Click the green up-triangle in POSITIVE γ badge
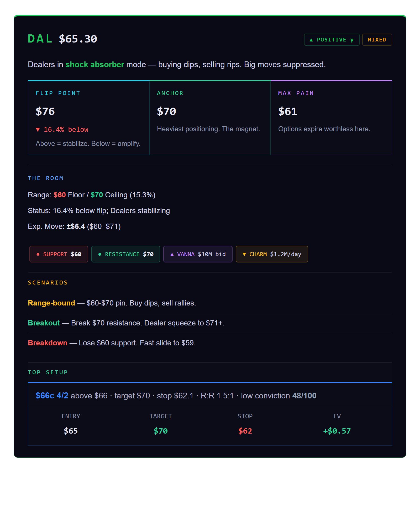 point(311,40)
